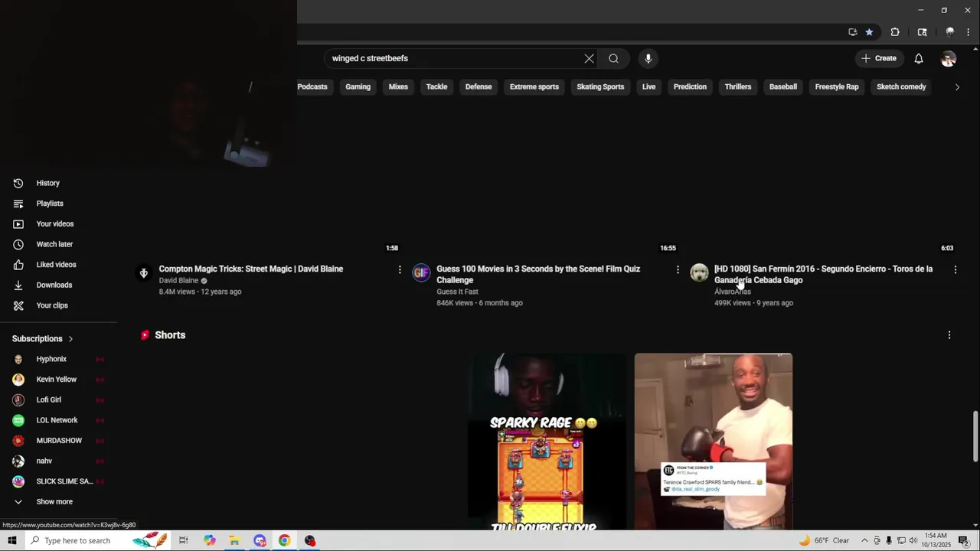Image resolution: width=980 pixels, height=551 pixels.
Task: Open the Chrome profile avatar
Action: [950, 32]
